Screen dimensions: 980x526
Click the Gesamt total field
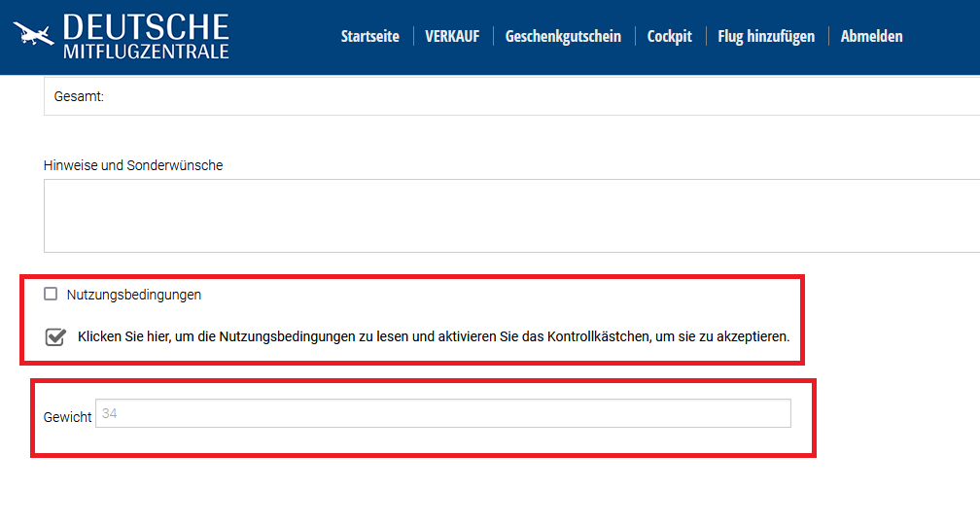(511, 96)
